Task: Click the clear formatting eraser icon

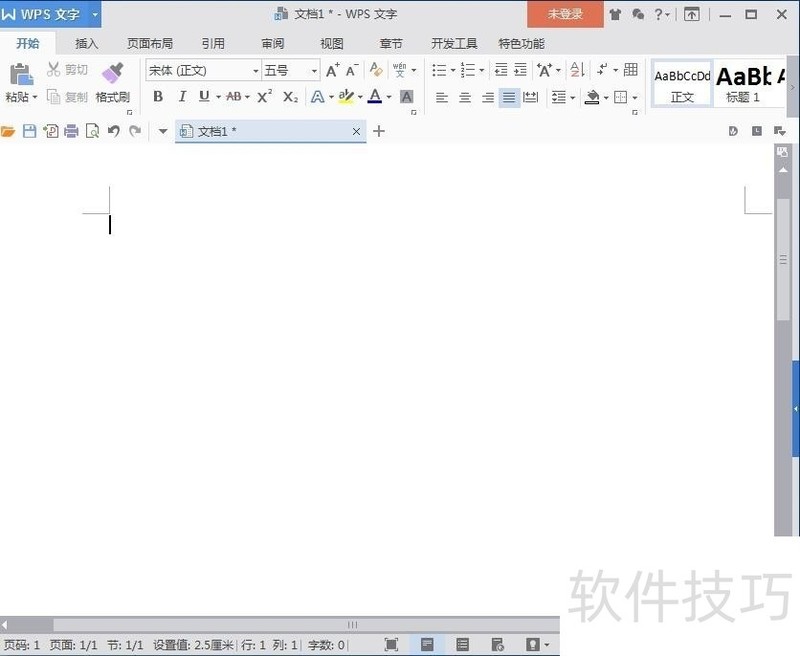Action: point(376,70)
